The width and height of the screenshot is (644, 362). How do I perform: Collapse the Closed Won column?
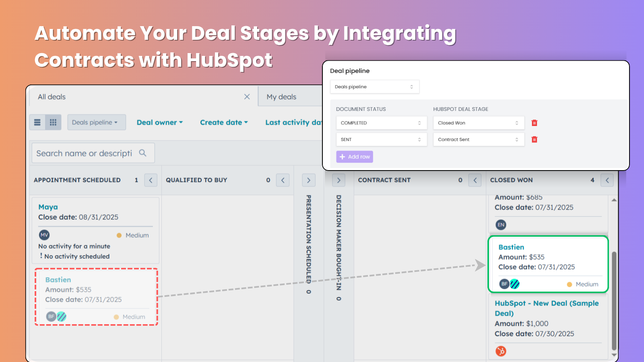click(x=607, y=180)
